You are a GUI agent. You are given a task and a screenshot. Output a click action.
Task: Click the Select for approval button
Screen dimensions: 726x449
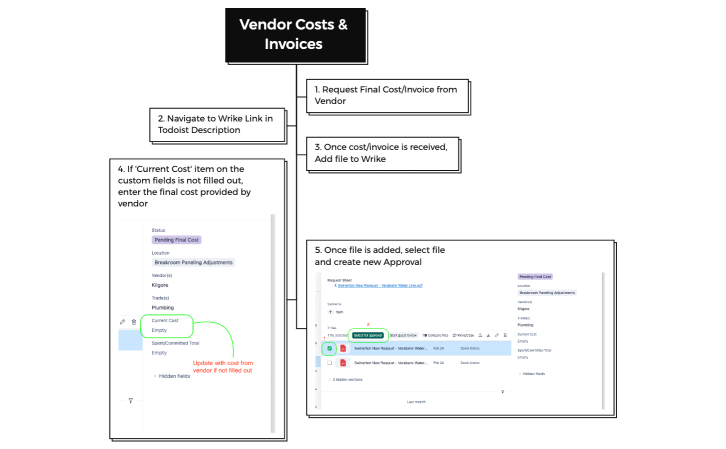pyautogui.click(x=370, y=335)
